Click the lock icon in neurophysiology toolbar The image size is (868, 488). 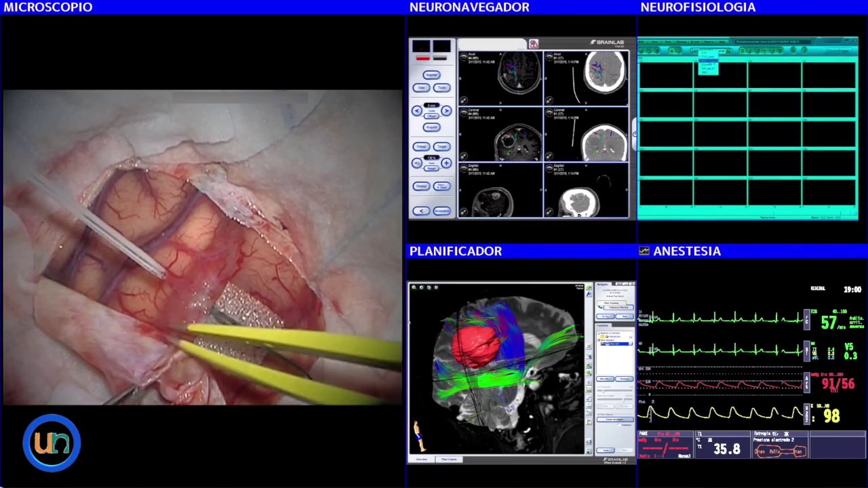671,51
